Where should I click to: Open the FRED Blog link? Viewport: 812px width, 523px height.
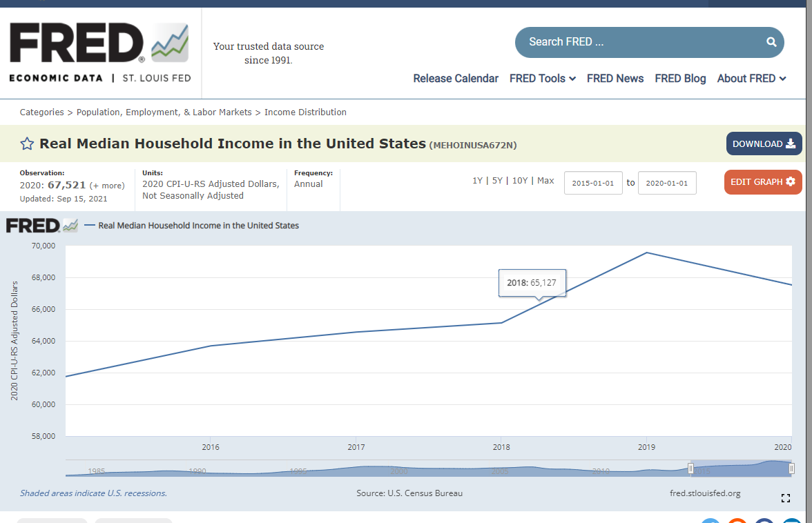pyautogui.click(x=680, y=79)
